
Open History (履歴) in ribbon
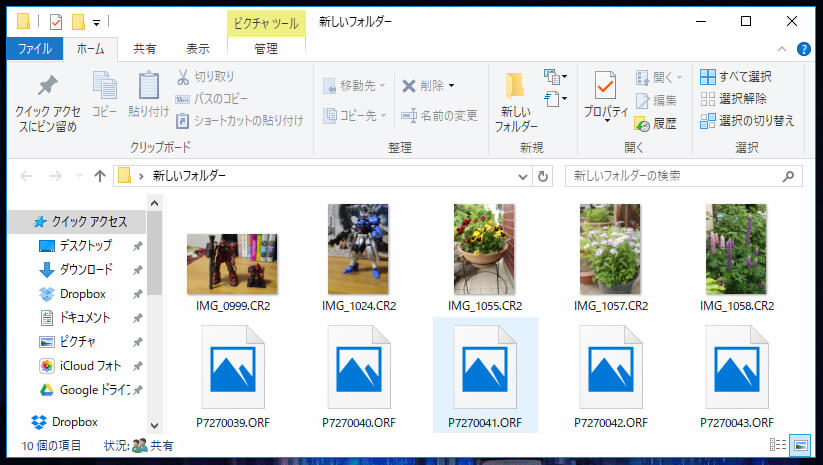click(656, 124)
